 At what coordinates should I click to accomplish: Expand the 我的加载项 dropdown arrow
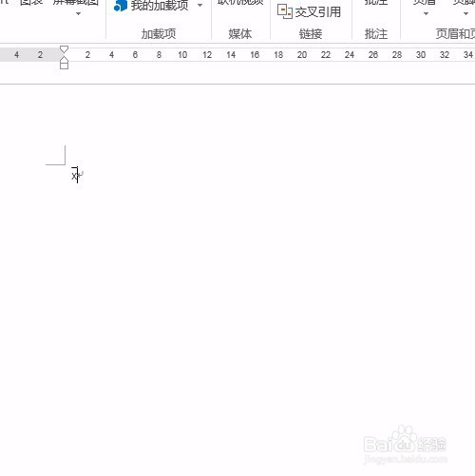199,6
